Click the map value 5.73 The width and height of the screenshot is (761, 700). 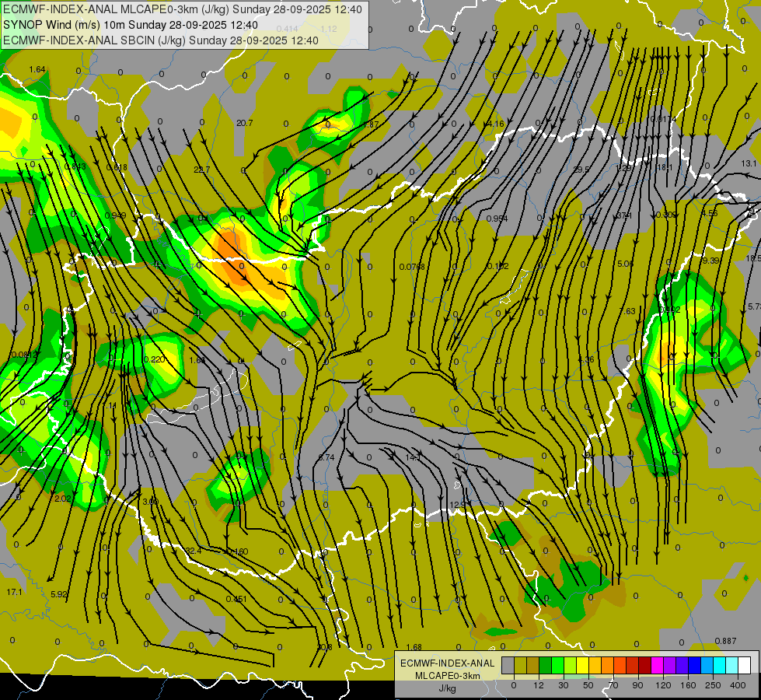pos(754,306)
